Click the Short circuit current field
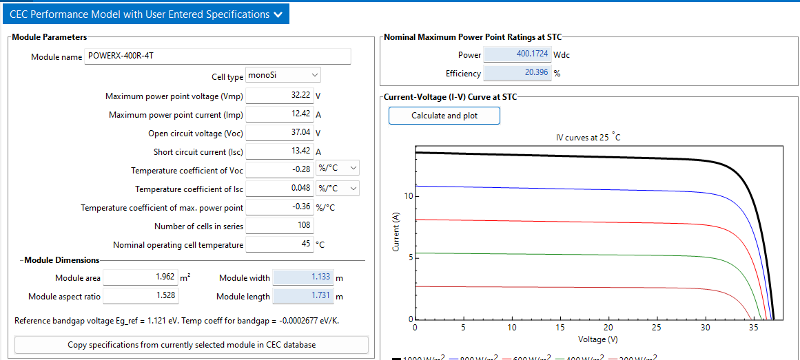Screen dimensions: 800x360 coord(279,151)
